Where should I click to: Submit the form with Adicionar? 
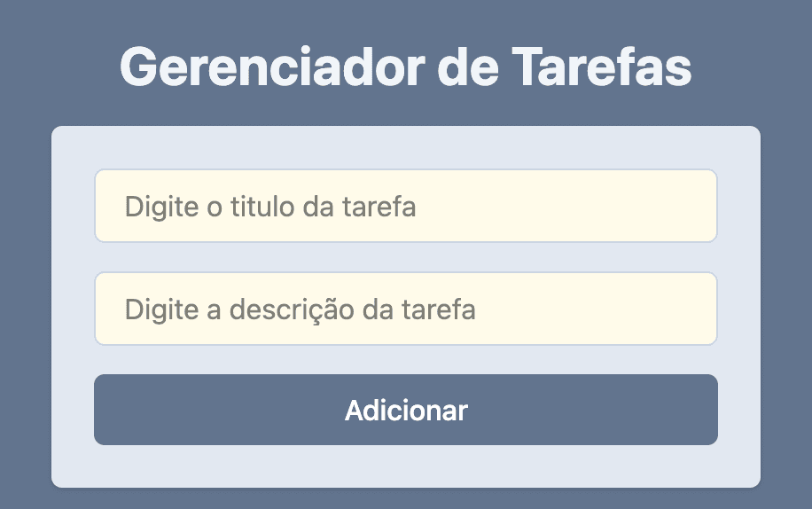(405, 410)
